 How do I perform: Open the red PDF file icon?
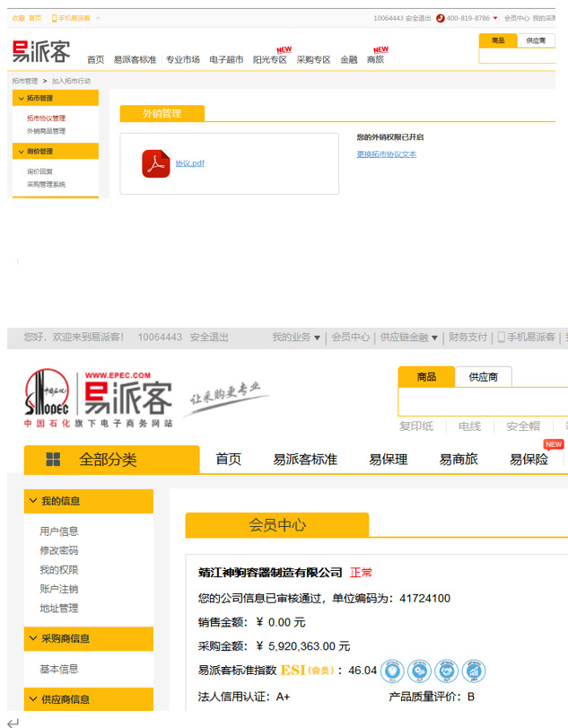156,163
